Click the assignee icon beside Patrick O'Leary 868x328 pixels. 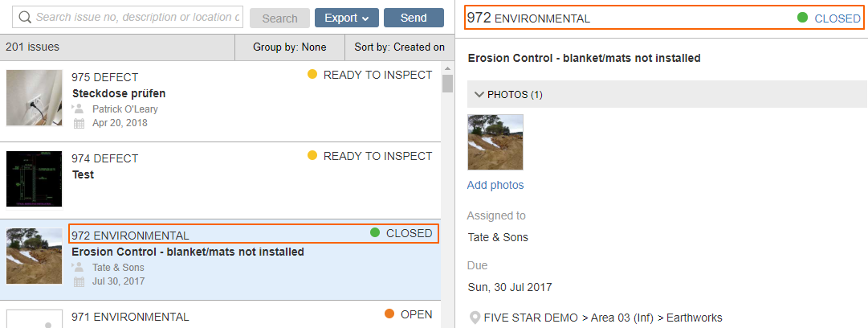78,109
